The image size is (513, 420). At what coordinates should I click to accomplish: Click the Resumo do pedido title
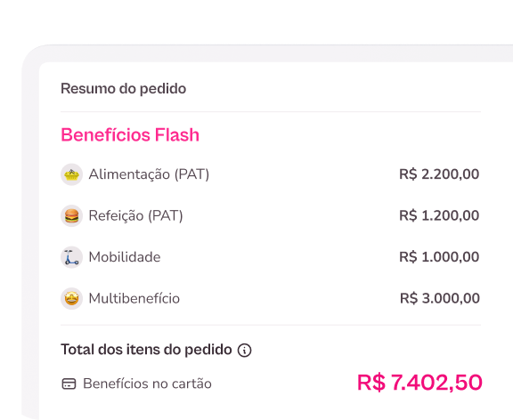123,89
